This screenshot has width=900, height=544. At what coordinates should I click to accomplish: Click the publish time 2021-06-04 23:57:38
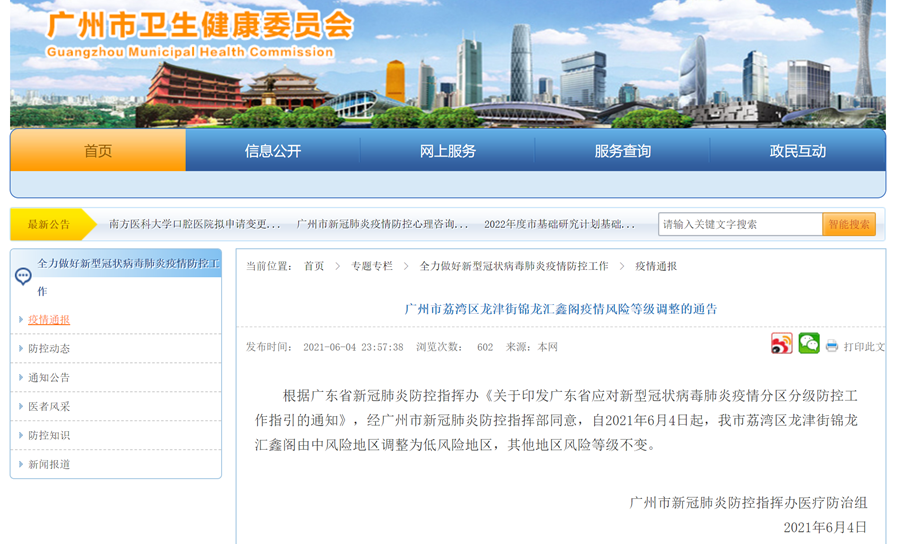pos(353,347)
